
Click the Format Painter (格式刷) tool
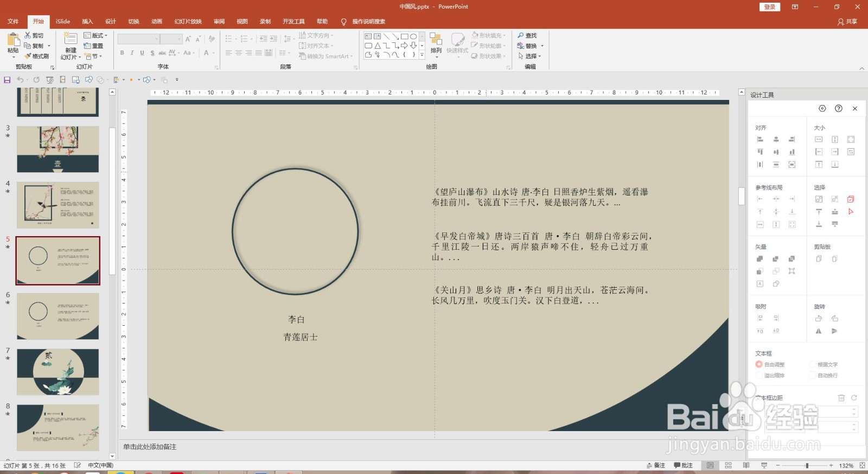click(x=36, y=56)
